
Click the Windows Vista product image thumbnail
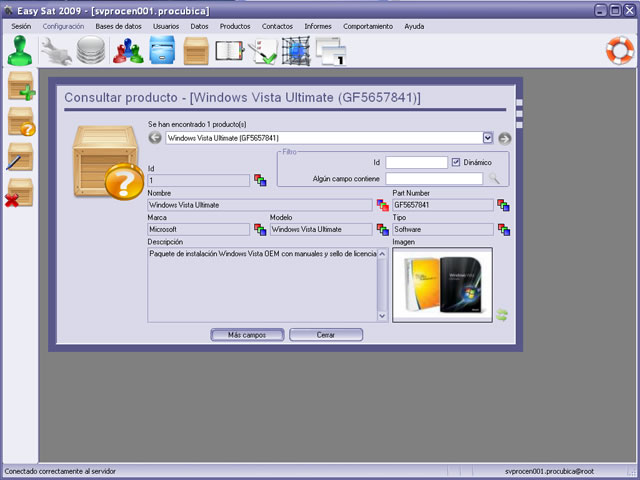[442, 285]
